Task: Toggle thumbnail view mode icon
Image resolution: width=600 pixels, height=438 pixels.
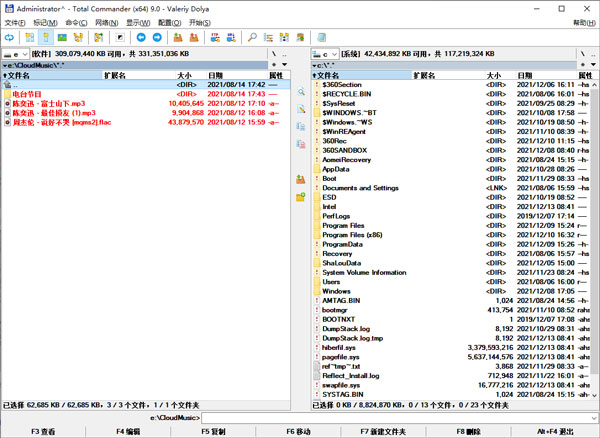Action: click(x=62, y=37)
